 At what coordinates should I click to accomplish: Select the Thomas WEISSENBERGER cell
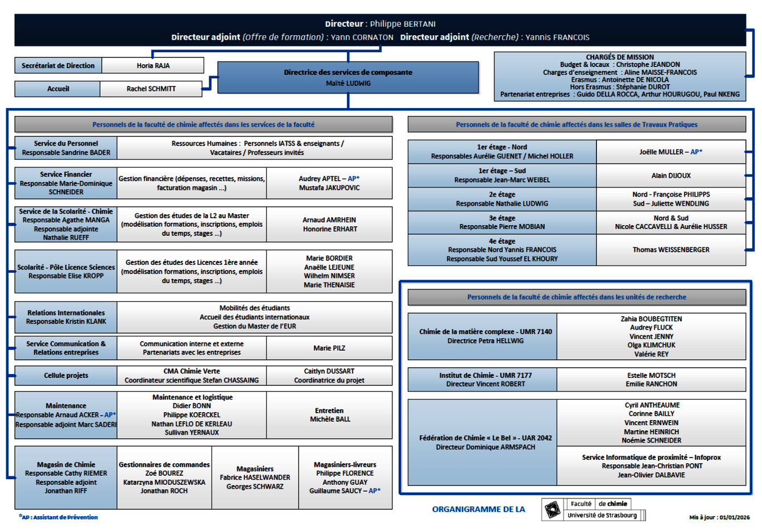point(671,250)
